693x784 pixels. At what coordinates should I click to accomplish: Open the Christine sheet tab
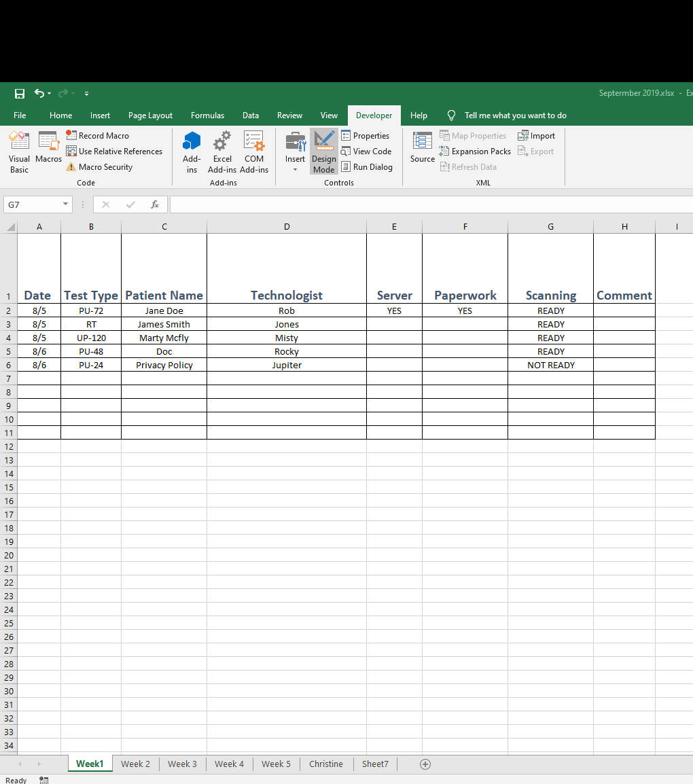[325, 764]
